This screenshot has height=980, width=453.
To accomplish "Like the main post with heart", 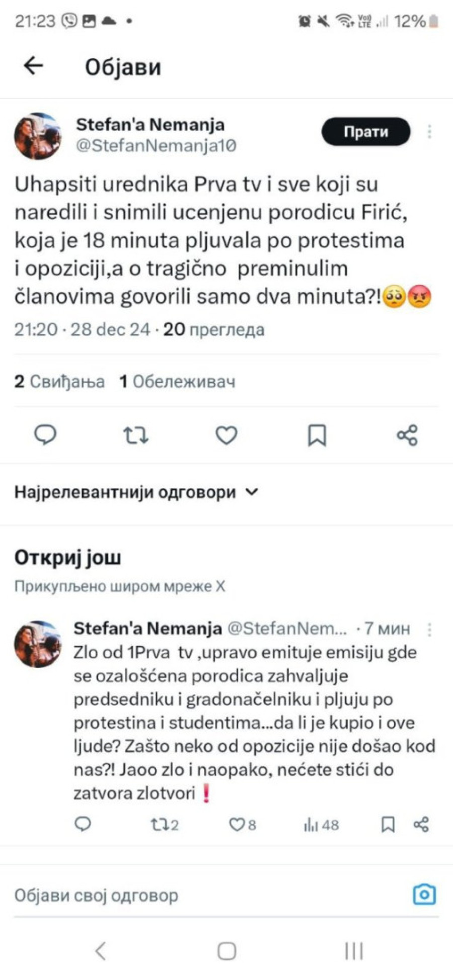I will click(226, 435).
